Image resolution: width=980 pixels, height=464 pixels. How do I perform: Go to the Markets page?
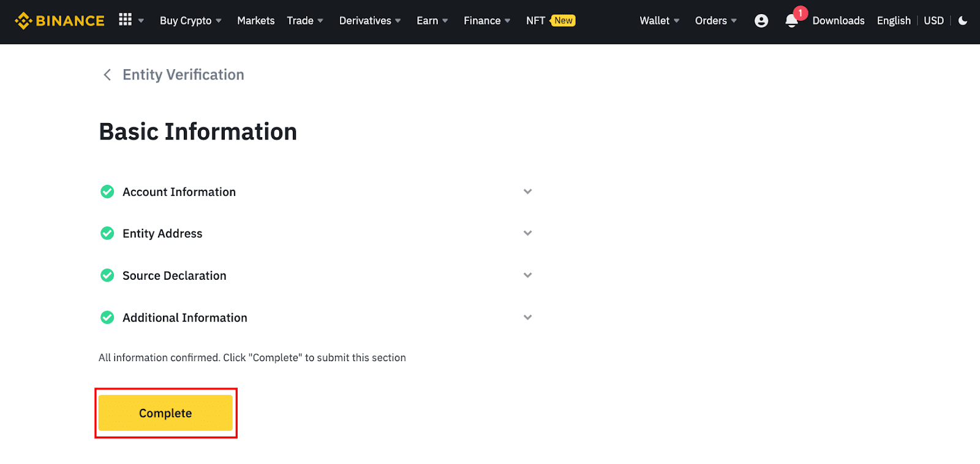[x=256, y=21]
